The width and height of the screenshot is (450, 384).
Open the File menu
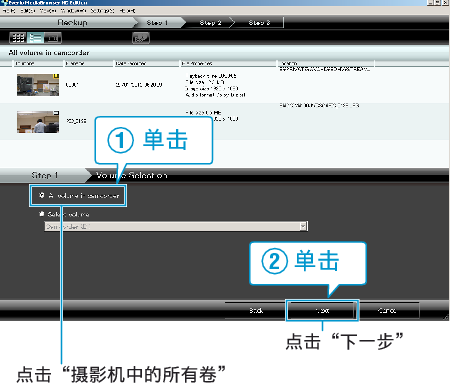tap(9, 11)
